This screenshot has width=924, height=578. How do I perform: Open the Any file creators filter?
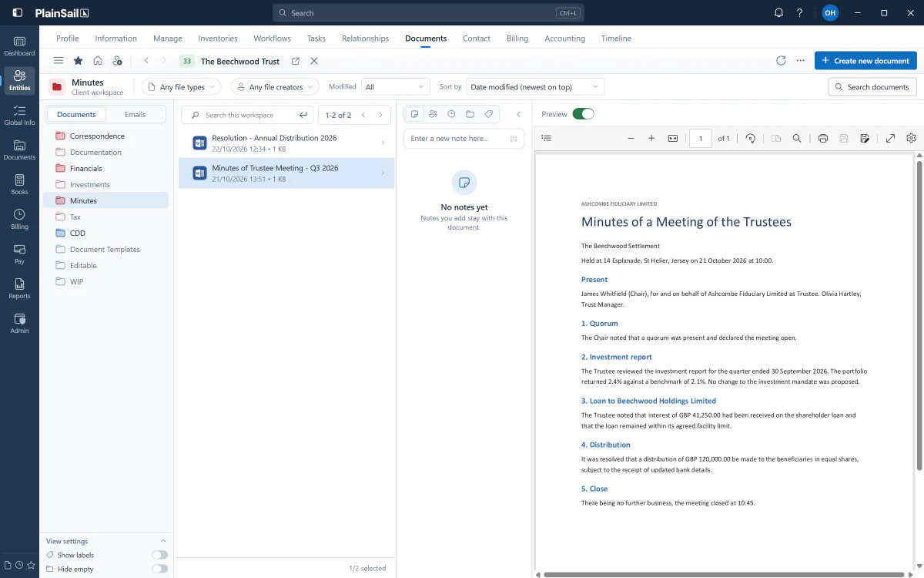275,87
